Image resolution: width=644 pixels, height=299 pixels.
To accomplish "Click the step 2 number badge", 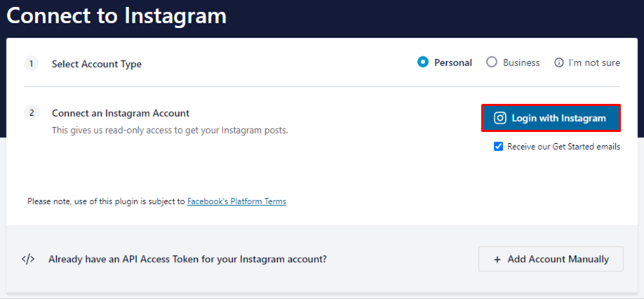I will point(32,113).
